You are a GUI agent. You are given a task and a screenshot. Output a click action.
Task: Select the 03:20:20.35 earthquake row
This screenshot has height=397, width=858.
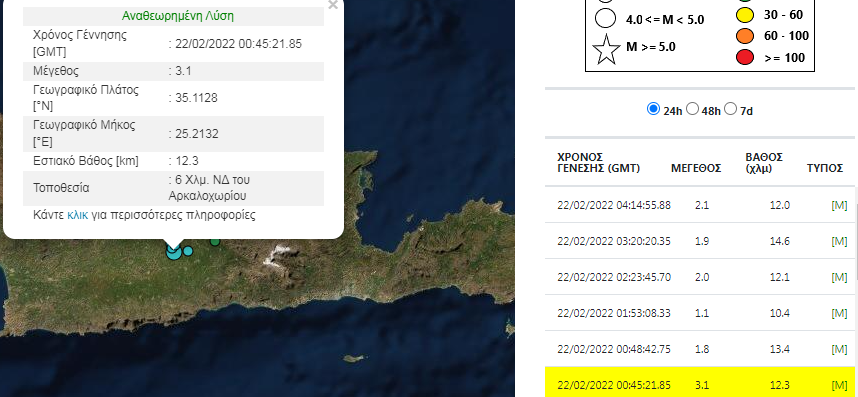click(700, 241)
